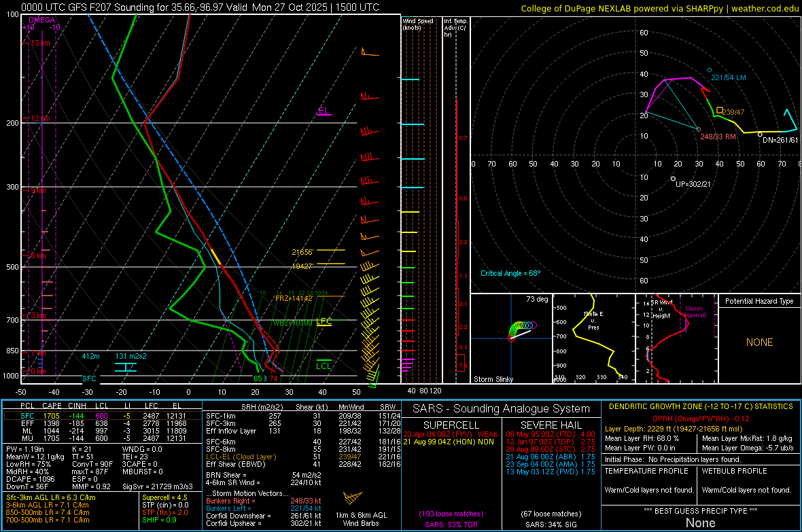
Task: Click the 'SARS - Sounding Analogue System' heading
Action: 501,409
